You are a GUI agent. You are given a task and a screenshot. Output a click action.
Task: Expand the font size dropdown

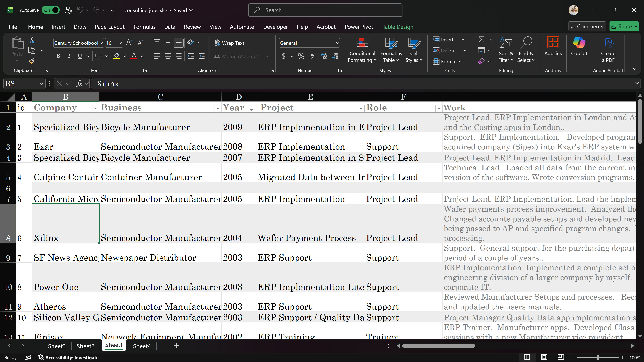pyautogui.click(x=121, y=43)
